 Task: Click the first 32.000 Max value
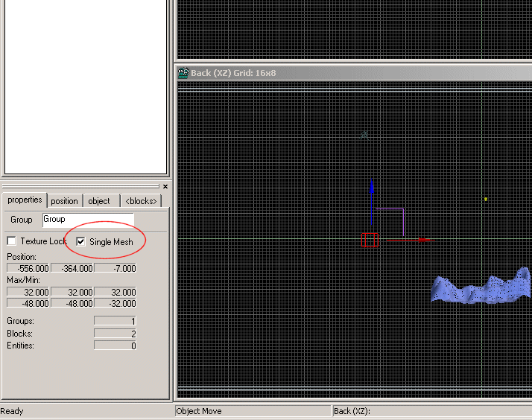(28, 292)
